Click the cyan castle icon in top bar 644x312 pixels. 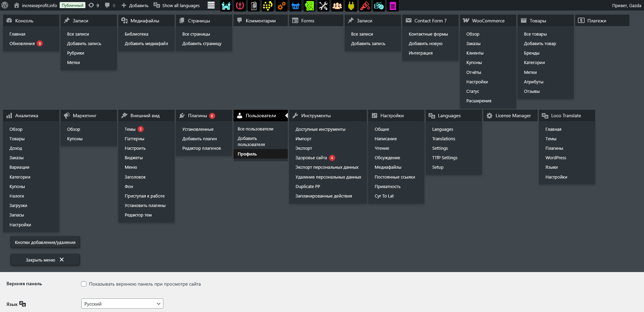[226, 5]
